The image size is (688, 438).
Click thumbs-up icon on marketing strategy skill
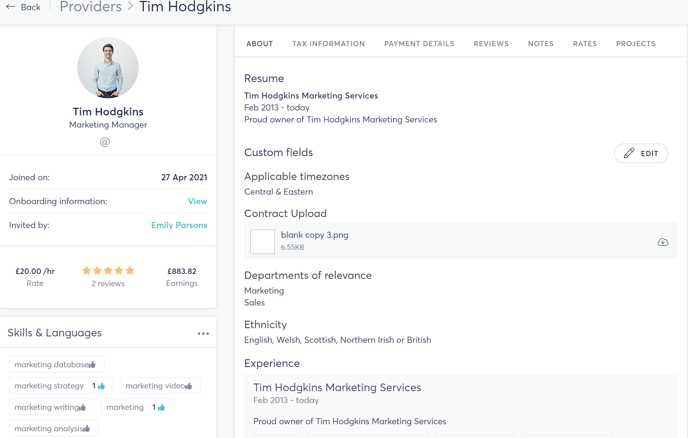(101, 386)
